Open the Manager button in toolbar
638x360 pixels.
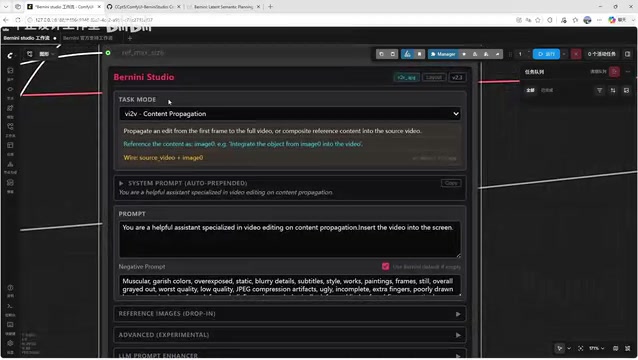pos(443,54)
